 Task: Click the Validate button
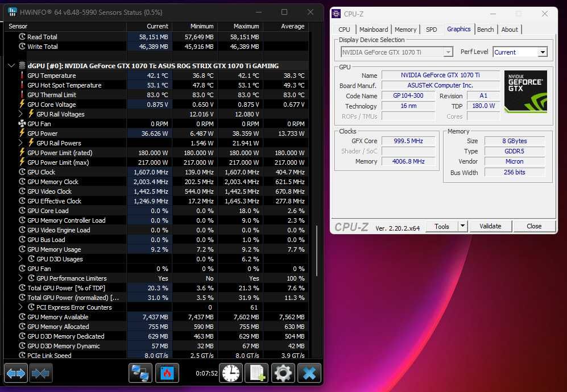(x=490, y=226)
